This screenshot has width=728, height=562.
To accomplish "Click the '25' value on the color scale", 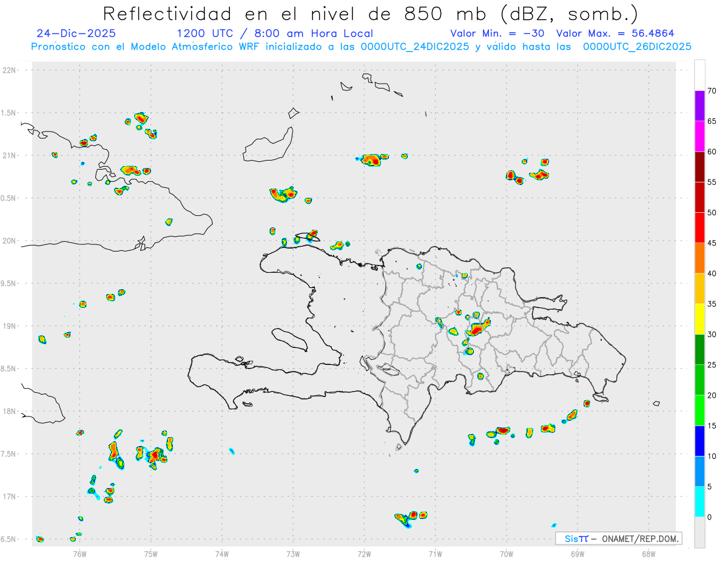I will coord(712,365).
